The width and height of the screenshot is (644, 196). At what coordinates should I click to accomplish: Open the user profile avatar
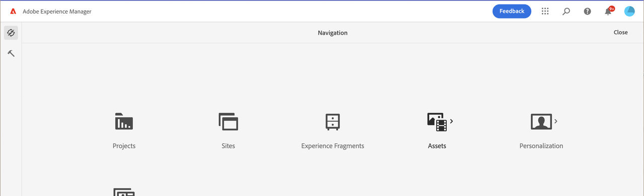tap(629, 11)
